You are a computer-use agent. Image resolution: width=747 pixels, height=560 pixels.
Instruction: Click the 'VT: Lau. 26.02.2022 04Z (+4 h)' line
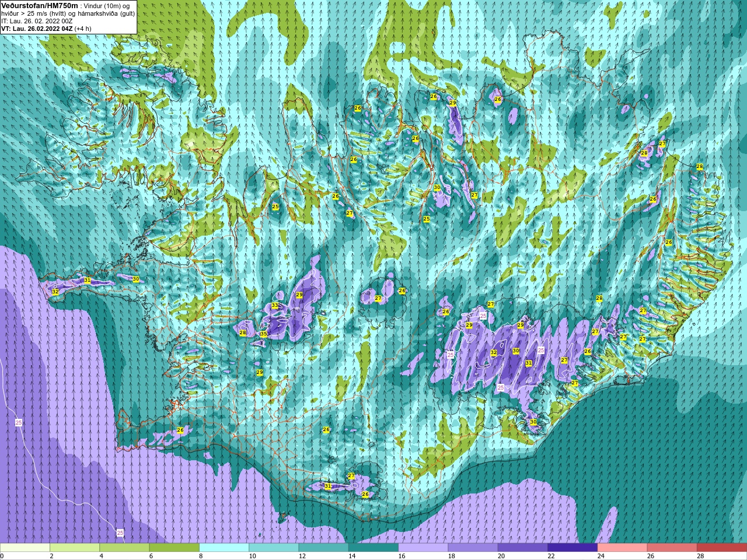47,29
